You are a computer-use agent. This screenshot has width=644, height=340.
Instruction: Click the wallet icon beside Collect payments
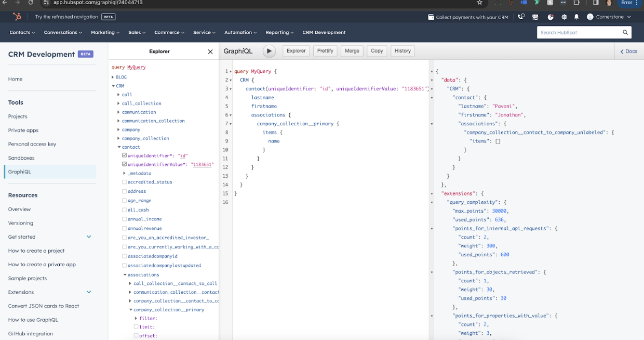[431, 17]
